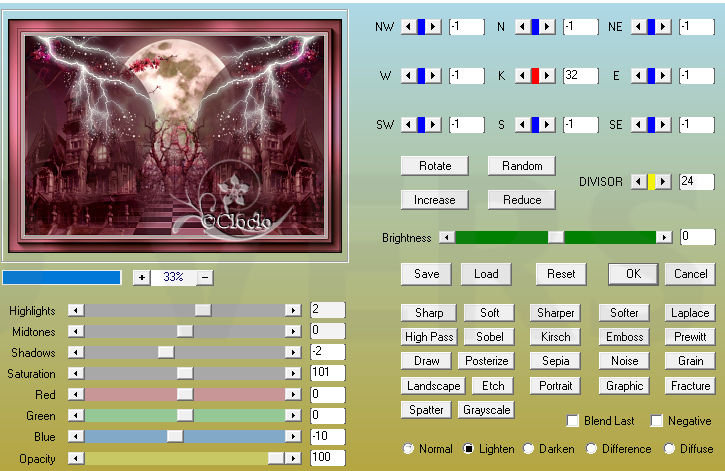Click Opacity slider right arrow
The width and height of the screenshot is (725, 471).
(x=293, y=458)
